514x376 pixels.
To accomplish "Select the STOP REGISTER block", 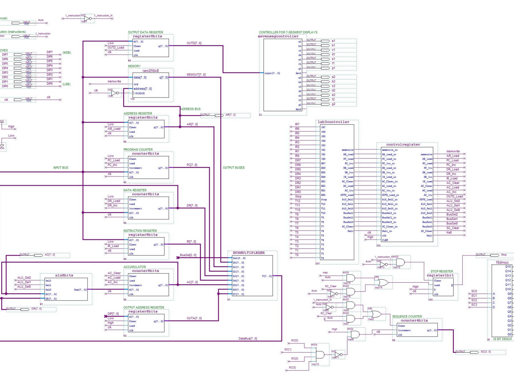I will tap(443, 287).
